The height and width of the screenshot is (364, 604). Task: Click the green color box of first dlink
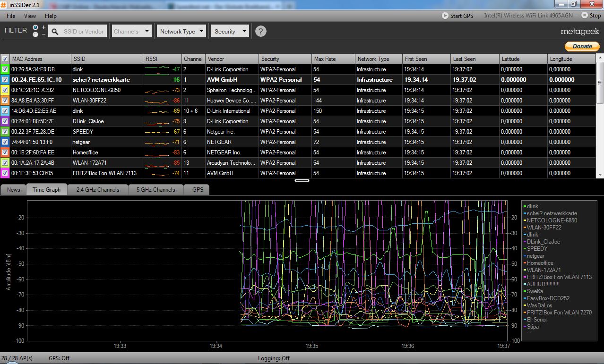pos(5,69)
